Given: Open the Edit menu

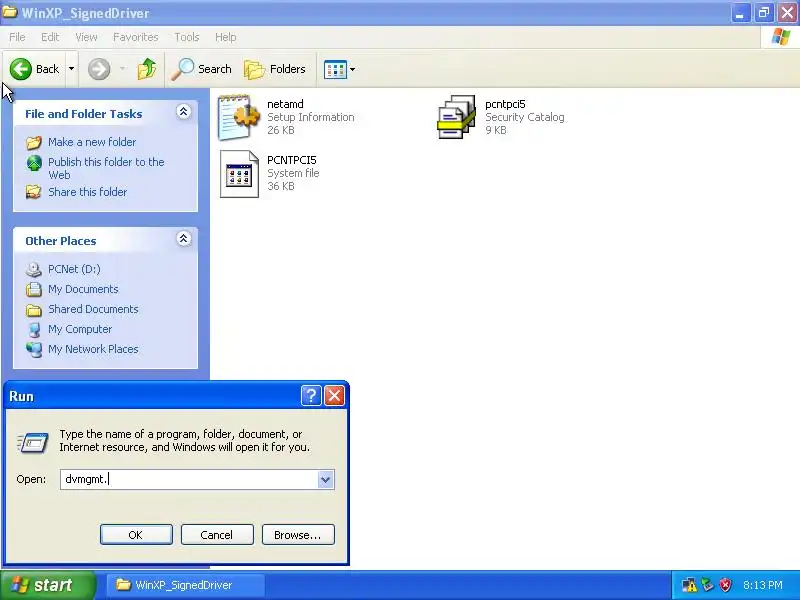Looking at the screenshot, I should click(50, 37).
